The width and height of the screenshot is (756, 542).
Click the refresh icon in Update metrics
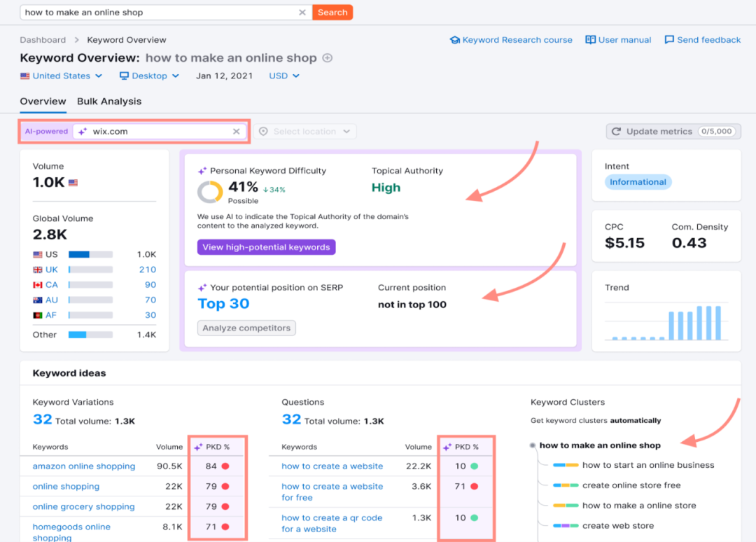pyautogui.click(x=617, y=132)
